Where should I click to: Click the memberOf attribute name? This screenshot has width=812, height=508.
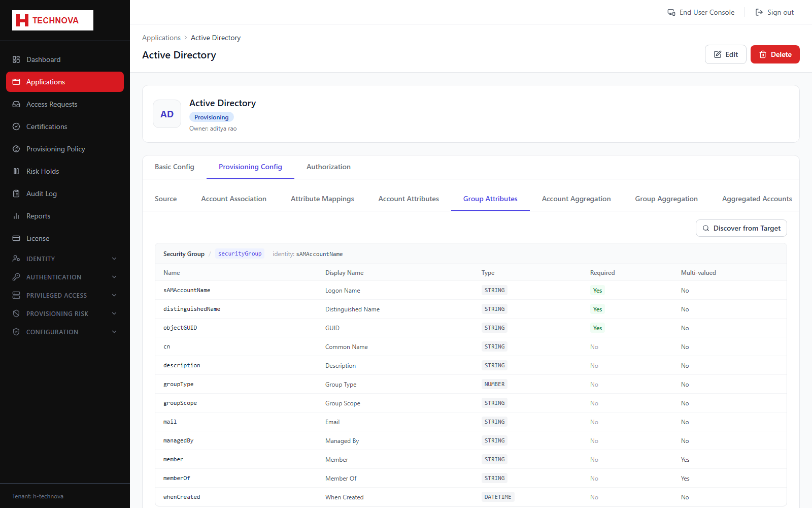(177, 479)
